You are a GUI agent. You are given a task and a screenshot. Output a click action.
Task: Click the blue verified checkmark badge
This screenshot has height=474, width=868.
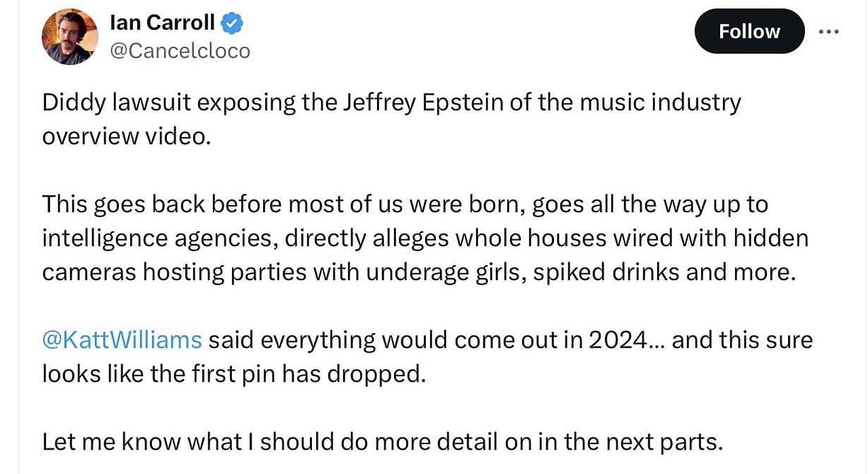pyautogui.click(x=233, y=23)
